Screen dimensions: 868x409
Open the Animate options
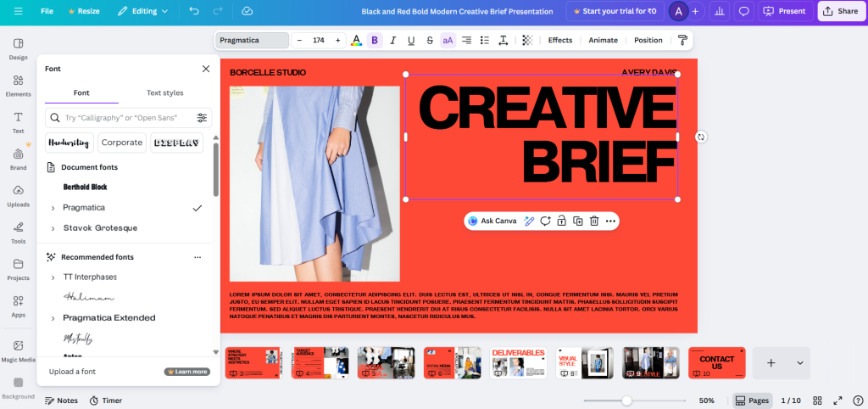pos(603,40)
